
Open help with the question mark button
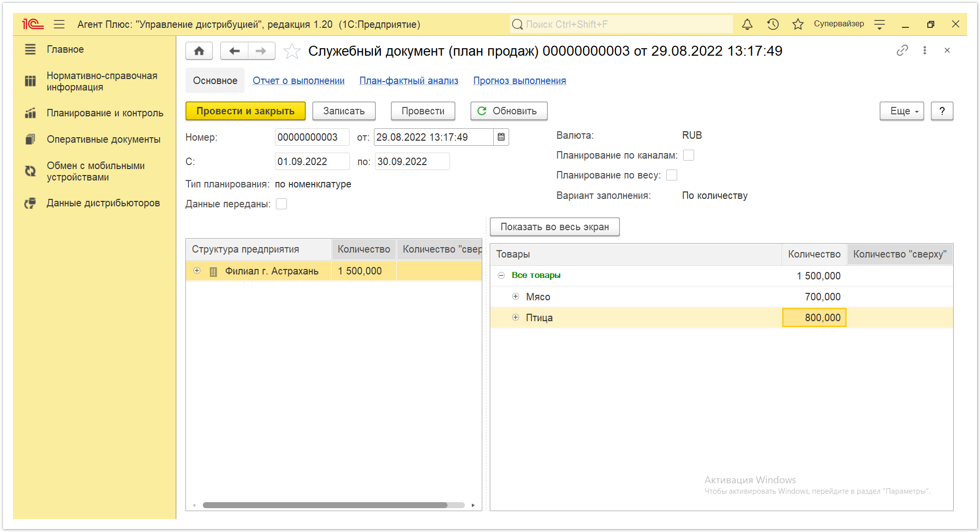942,111
